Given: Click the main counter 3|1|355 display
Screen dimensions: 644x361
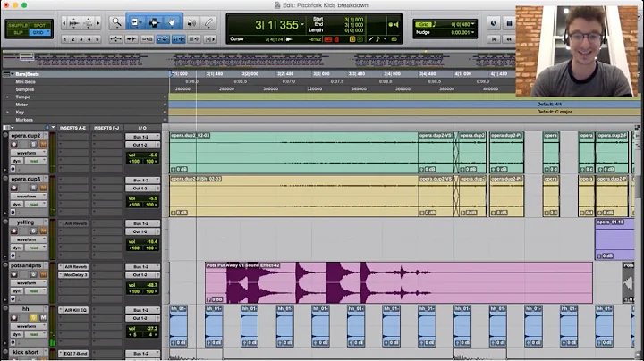Looking at the screenshot, I should [276, 25].
